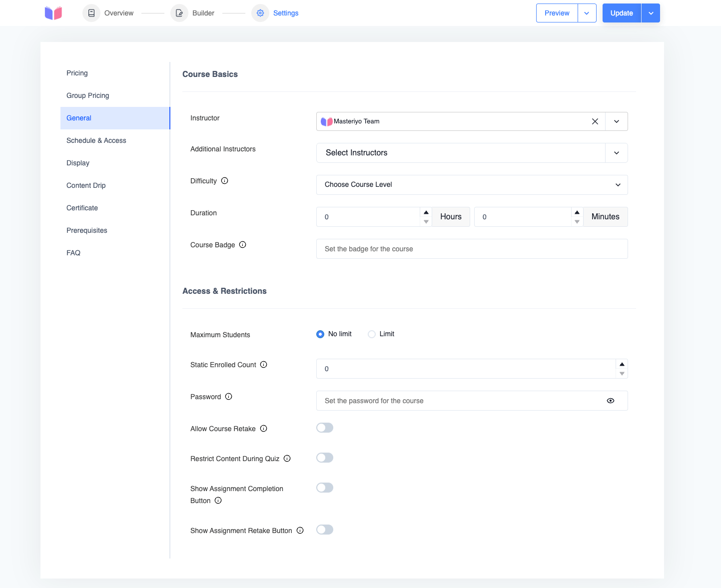Click the Course Badge info icon

click(243, 245)
